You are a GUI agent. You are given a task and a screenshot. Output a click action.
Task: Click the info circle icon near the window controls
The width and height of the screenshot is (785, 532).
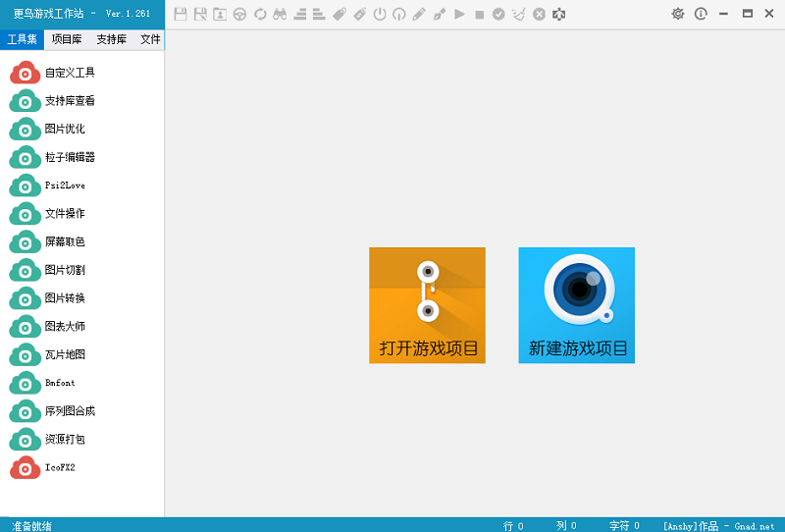[701, 14]
